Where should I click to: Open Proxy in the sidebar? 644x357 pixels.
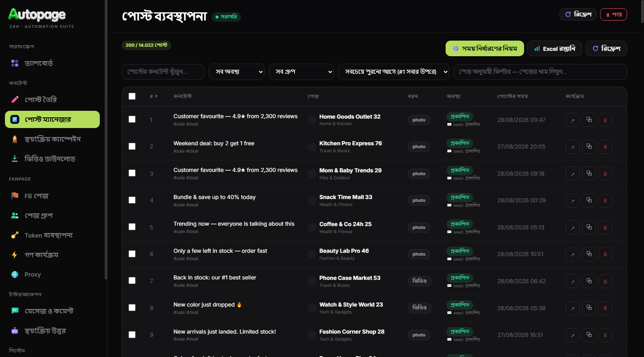coord(52,275)
